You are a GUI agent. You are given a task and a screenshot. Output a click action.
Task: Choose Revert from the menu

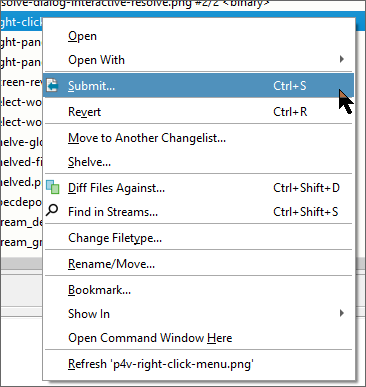tap(198, 112)
